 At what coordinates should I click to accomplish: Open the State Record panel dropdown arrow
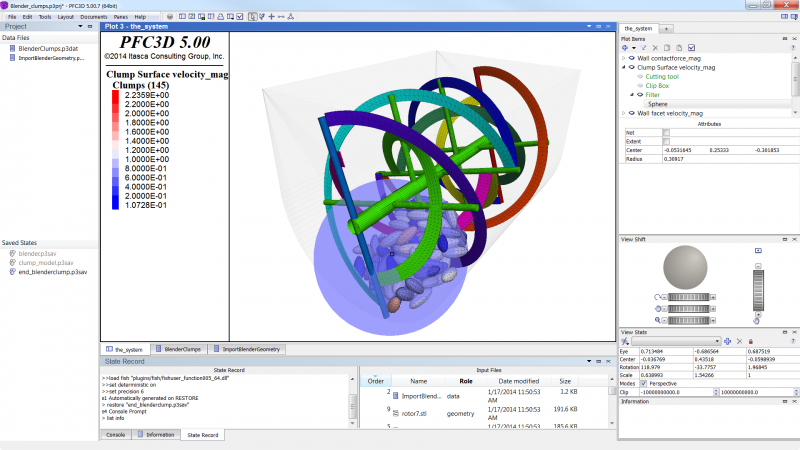(589, 361)
